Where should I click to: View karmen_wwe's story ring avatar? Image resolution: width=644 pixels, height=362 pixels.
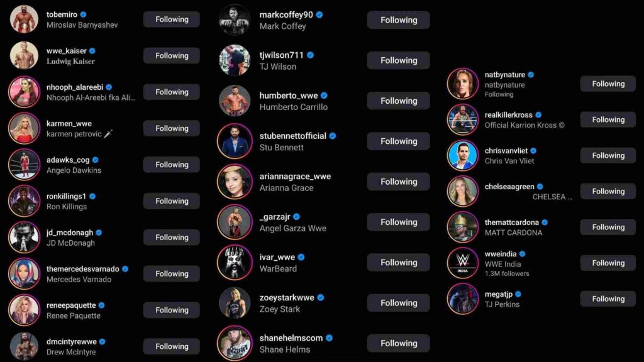coord(24,128)
